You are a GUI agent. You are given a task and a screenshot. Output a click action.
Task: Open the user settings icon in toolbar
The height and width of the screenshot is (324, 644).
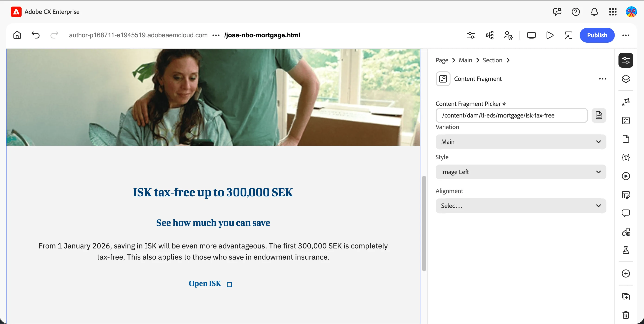pos(508,35)
